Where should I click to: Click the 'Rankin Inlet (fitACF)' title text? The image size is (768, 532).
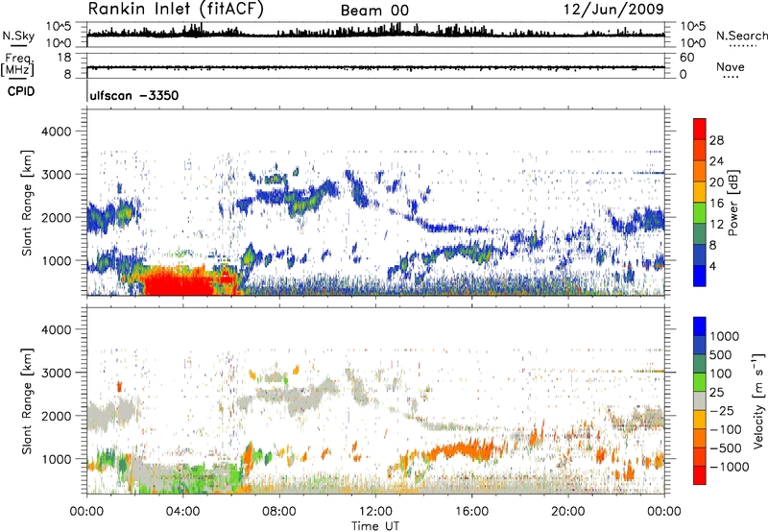[x=176, y=9]
